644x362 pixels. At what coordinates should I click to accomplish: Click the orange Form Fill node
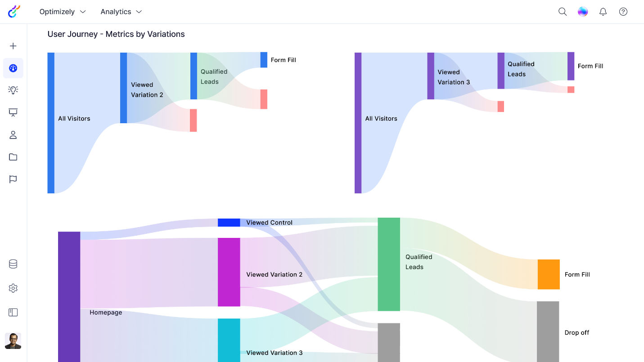click(549, 274)
